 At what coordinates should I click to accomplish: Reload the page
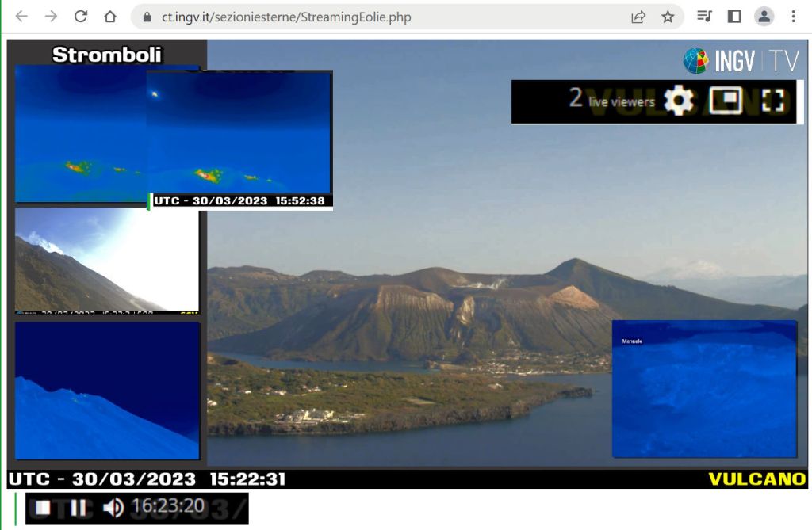point(80,17)
